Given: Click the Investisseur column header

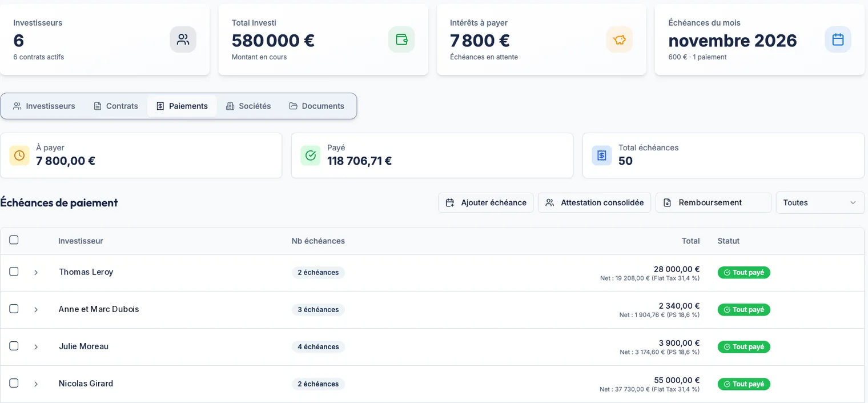Looking at the screenshot, I should (x=81, y=241).
